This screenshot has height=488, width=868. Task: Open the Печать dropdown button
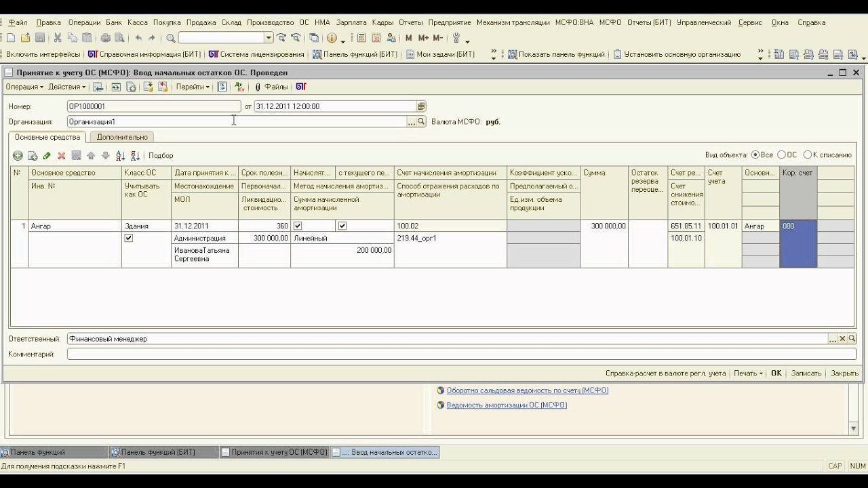748,373
